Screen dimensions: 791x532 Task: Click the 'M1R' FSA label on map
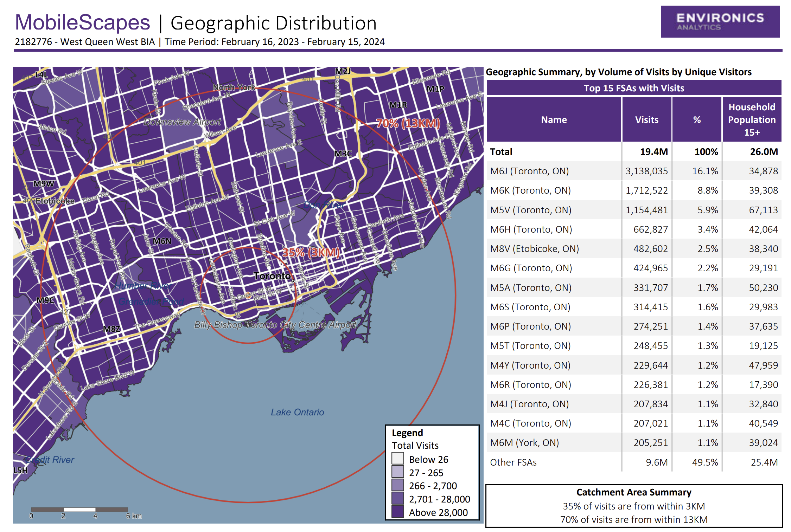coord(398,105)
